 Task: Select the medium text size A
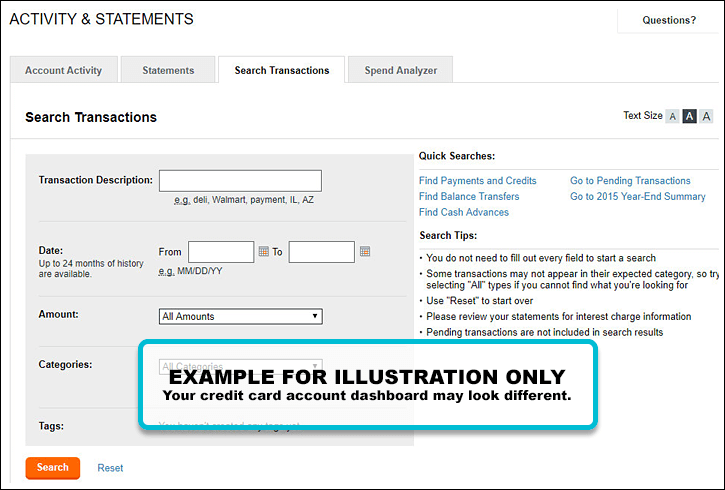coord(689,116)
